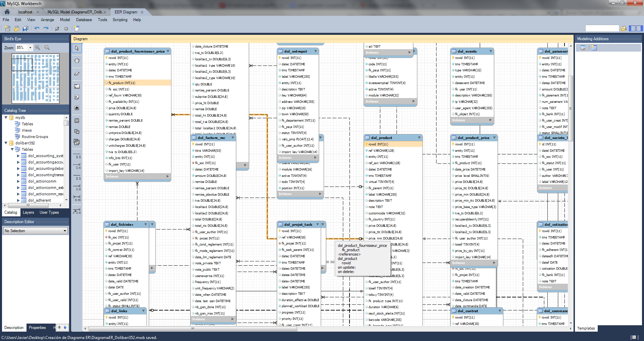Collapse the dol_entrepot table header arrow

tap(315, 51)
